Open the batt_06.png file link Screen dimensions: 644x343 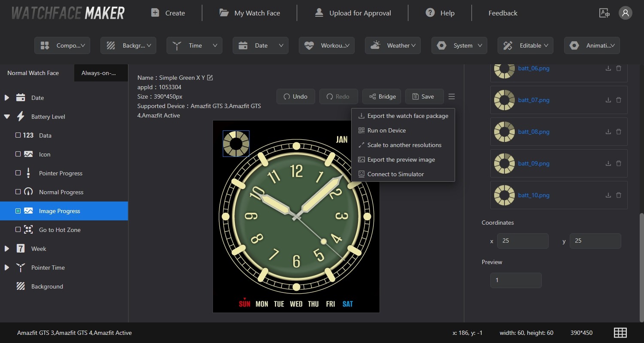click(534, 68)
